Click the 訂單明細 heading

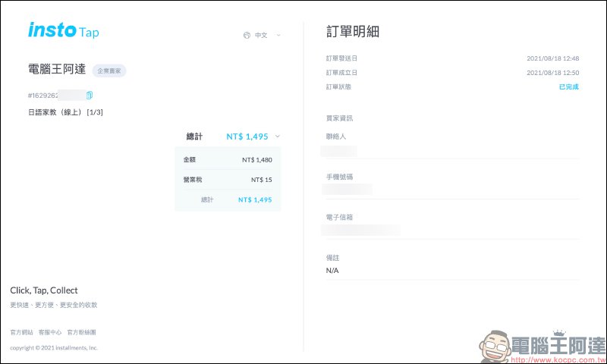352,31
